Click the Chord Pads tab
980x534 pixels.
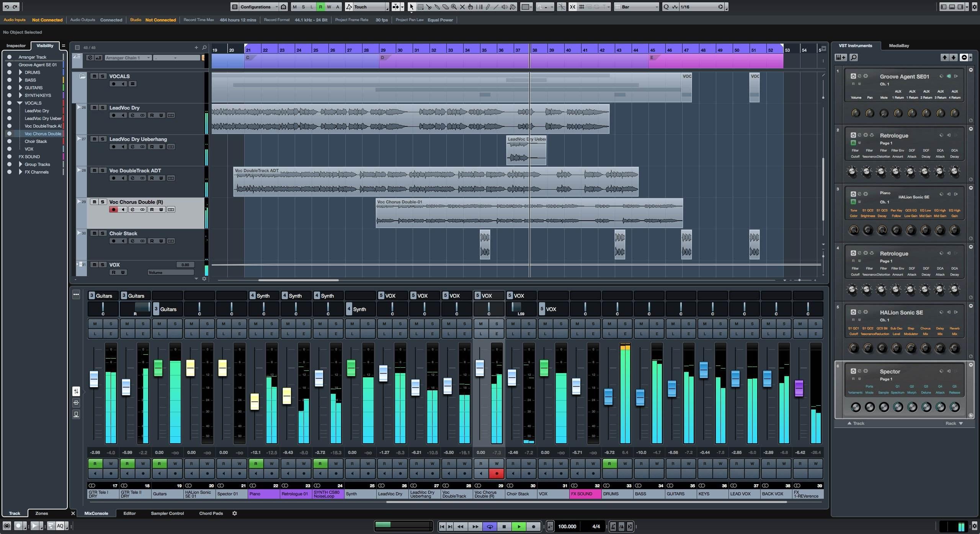coord(211,513)
